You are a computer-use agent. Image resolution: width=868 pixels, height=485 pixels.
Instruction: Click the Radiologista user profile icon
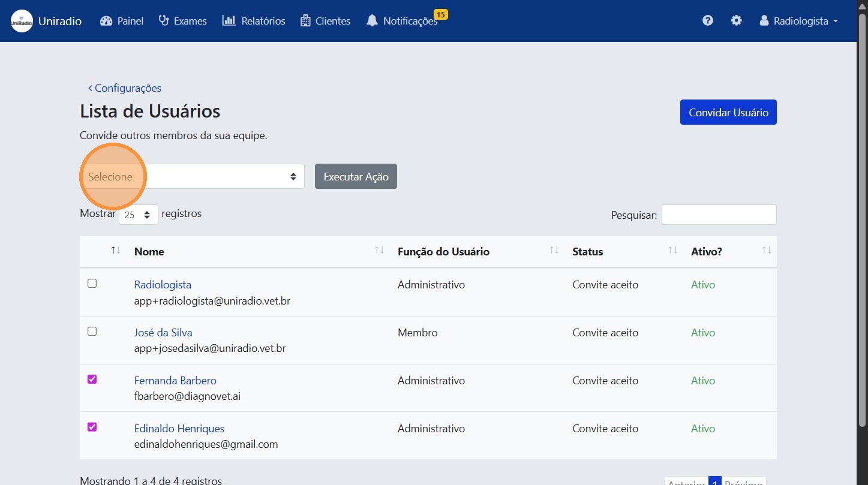764,20
